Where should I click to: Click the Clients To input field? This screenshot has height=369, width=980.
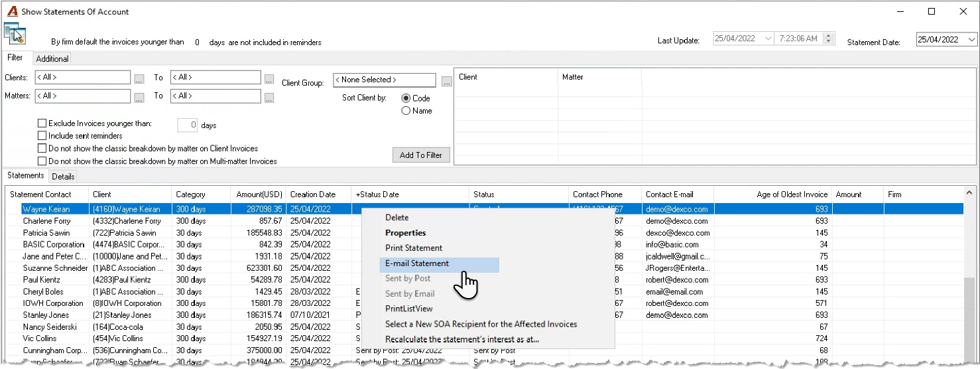[215, 78]
